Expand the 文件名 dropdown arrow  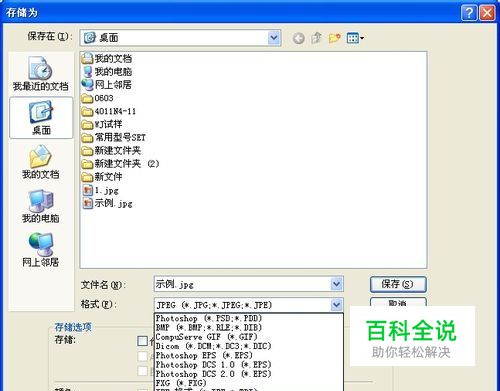[x=336, y=284]
